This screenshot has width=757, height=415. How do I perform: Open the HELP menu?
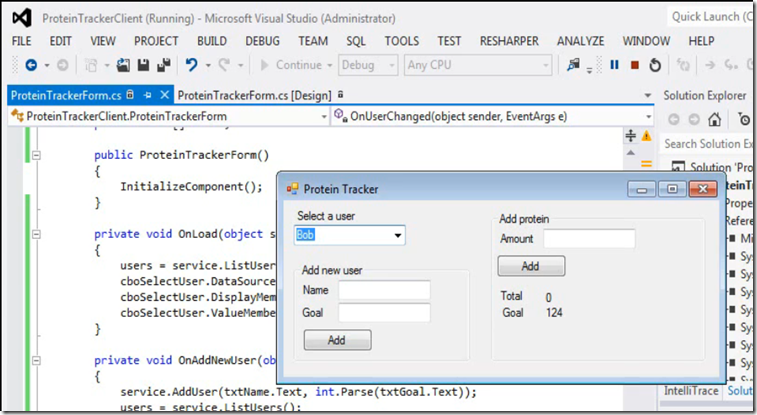pos(701,41)
